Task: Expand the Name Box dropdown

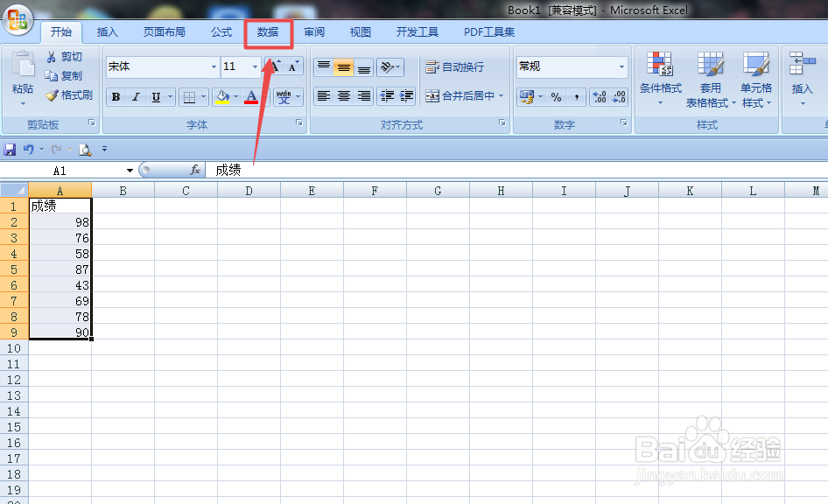Action: pos(130,171)
